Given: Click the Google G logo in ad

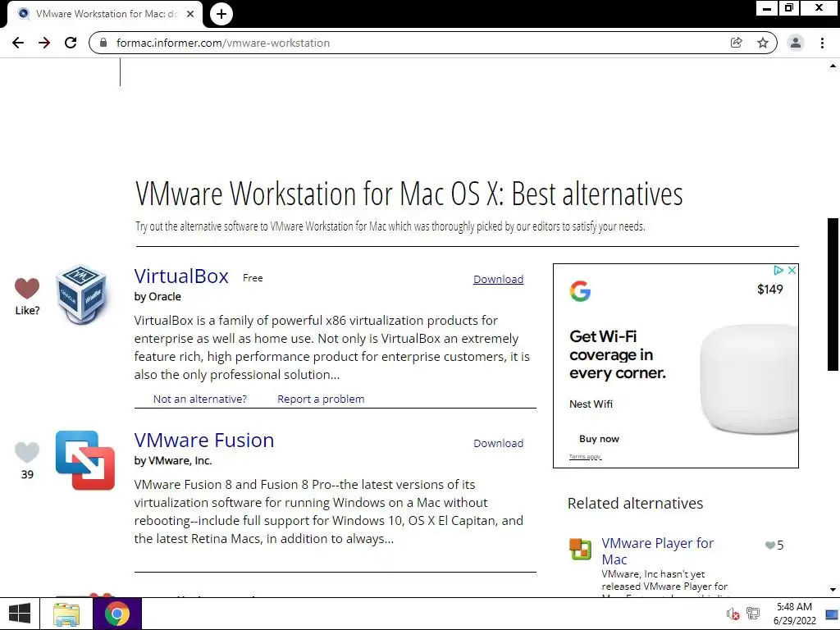Looking at the screenshot, I should coord(580,291).
